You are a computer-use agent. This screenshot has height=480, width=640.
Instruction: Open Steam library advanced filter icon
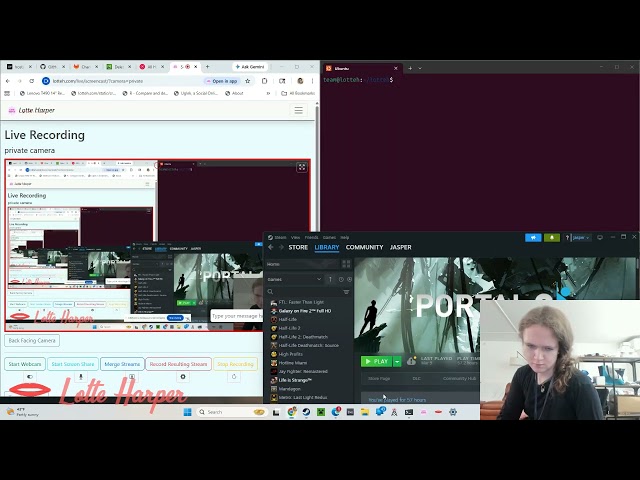point(346,291)
